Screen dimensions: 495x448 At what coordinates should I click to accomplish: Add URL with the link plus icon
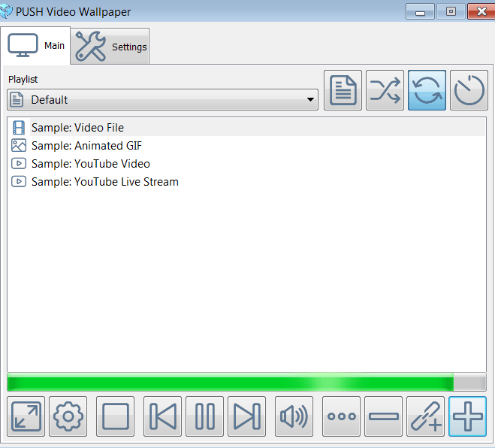click(x=425, y=416)
